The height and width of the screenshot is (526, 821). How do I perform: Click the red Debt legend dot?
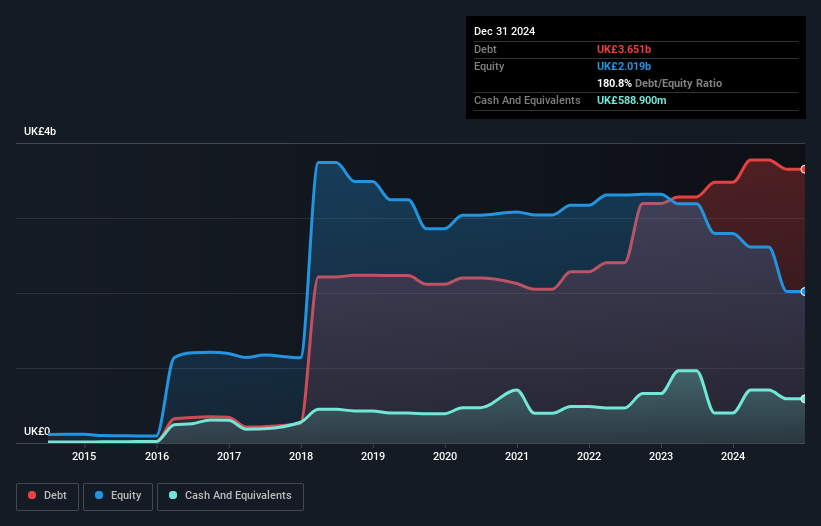click(x=32, y=495)
